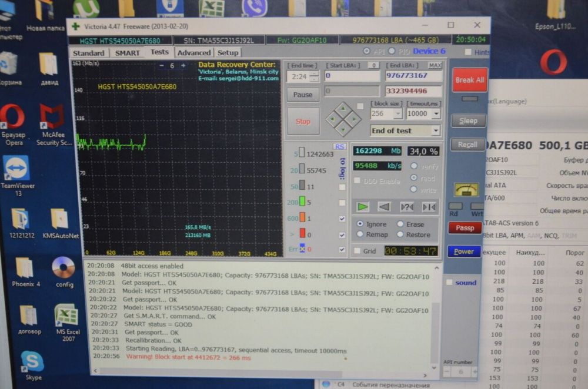Click the gauge meter icon
This screenshot has width=588, height=389.
466,190
